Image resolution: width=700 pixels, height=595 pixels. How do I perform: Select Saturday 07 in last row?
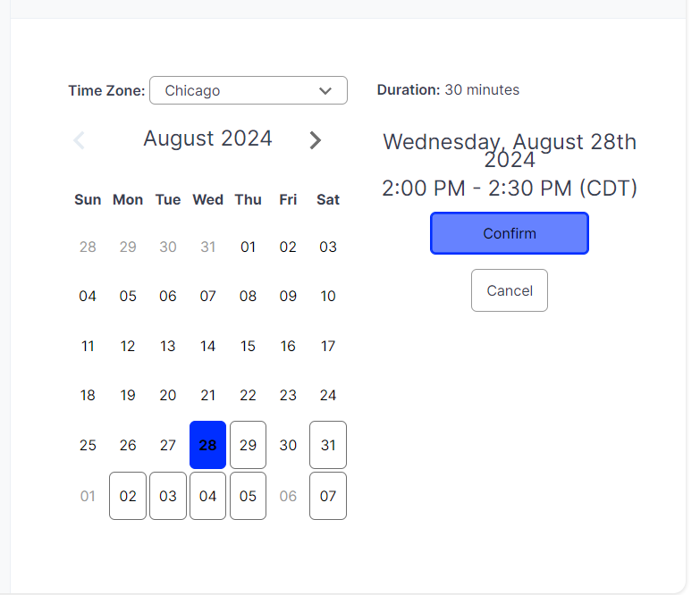pos(328,496)
